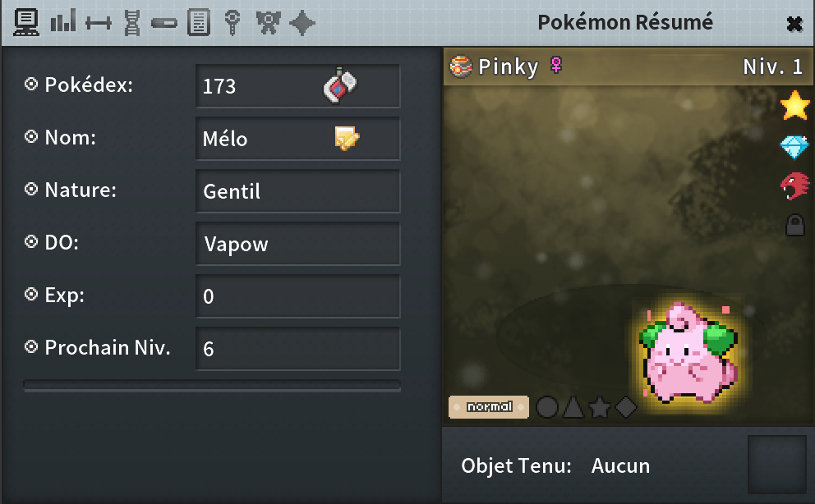Click the Nature field showing Gentil

(298, 191)
